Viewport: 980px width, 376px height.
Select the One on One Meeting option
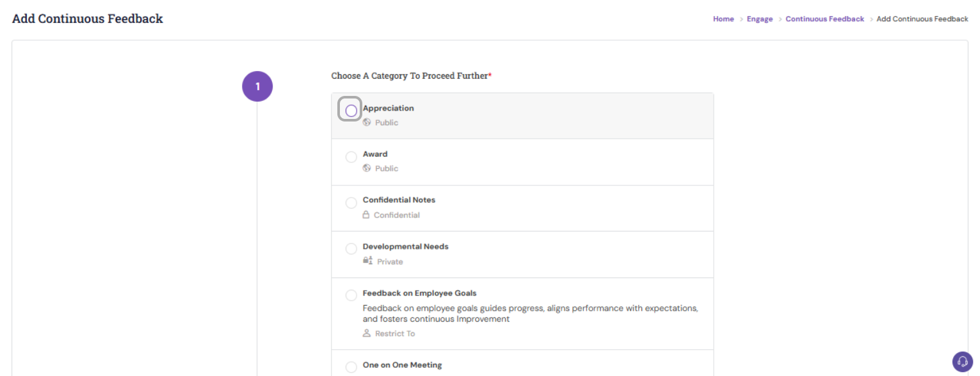pyautogui.click(x=351, y=367)
